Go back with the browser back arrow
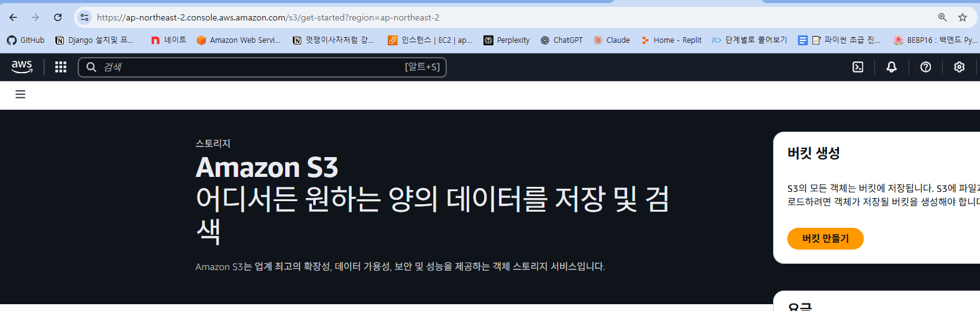 tap(13, 17)
